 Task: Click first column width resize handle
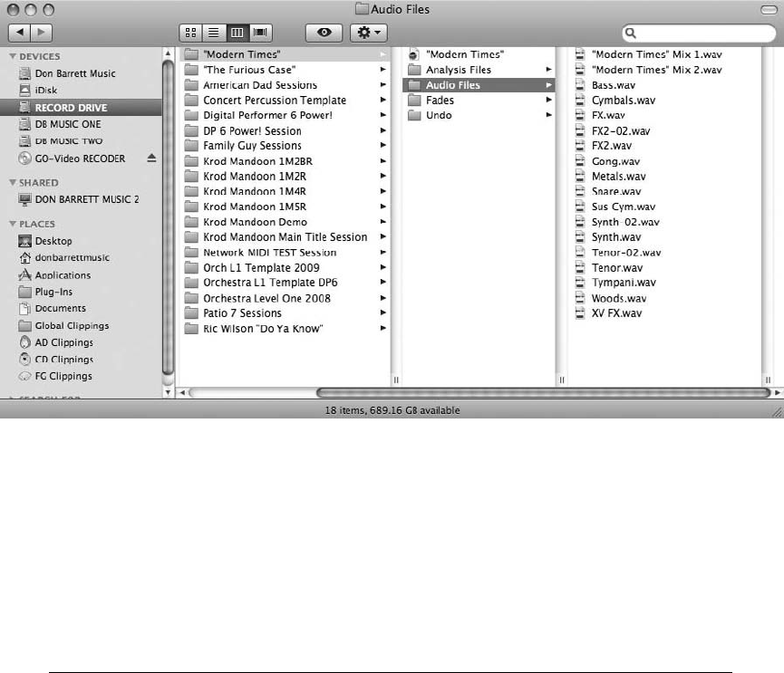396,380
